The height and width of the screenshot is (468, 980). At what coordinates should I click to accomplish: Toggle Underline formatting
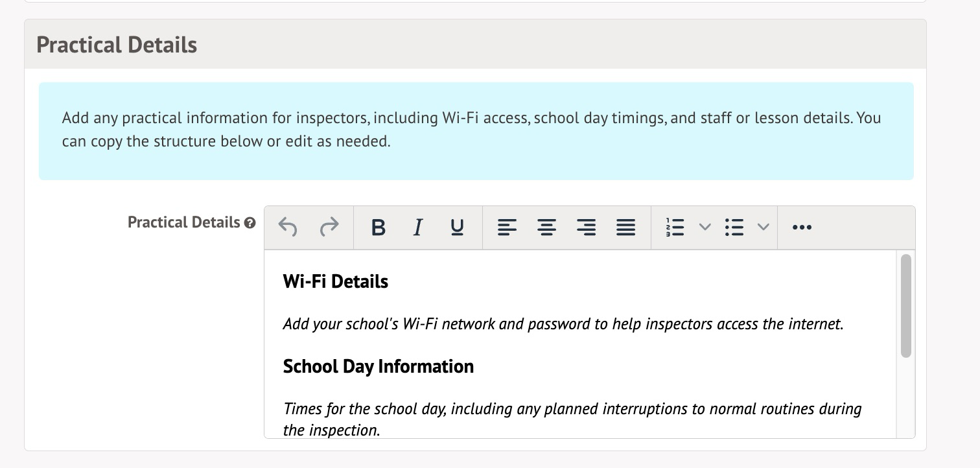pos(457,228)
